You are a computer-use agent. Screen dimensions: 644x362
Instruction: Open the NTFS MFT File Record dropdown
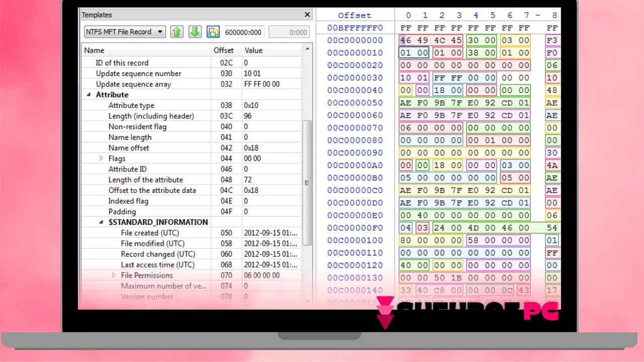coord(125,32)
